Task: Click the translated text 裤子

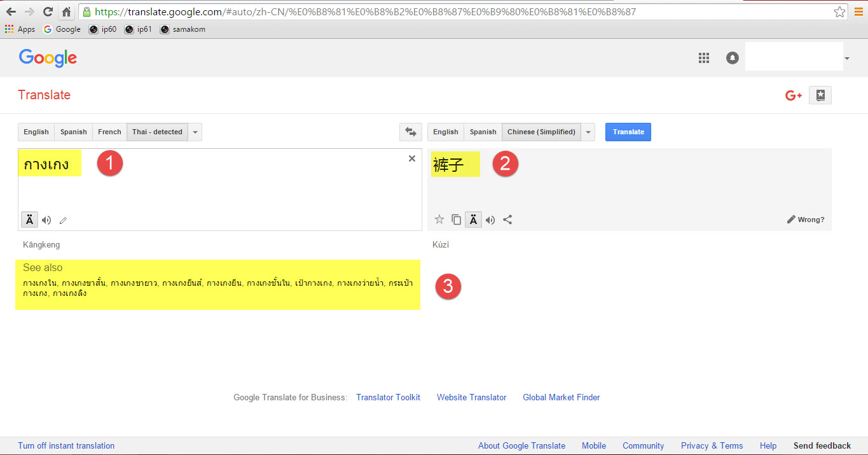Action: pos(449,165)
